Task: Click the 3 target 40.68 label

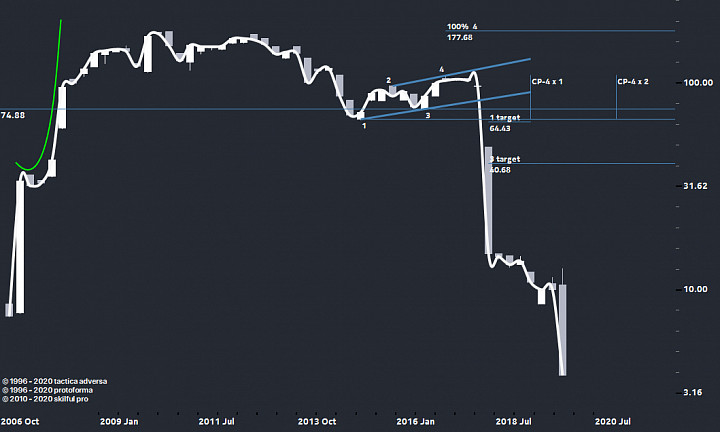Action: (505, 164)
